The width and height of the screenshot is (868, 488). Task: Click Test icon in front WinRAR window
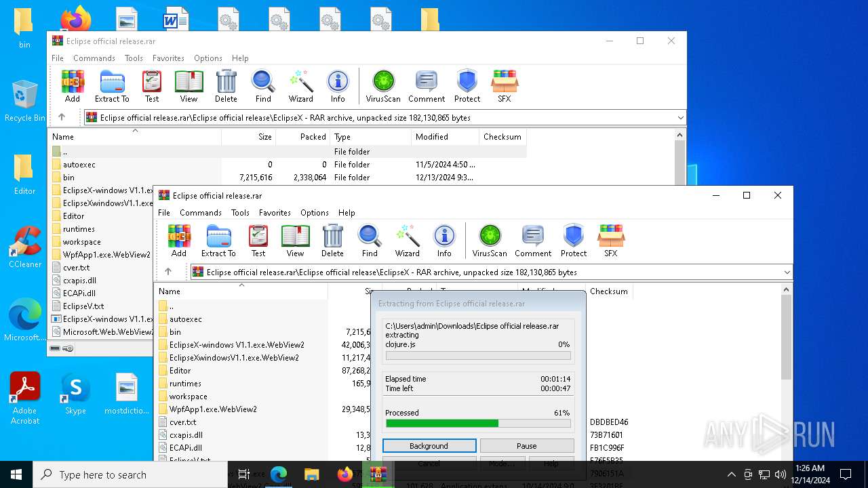[x=258, y=241]
